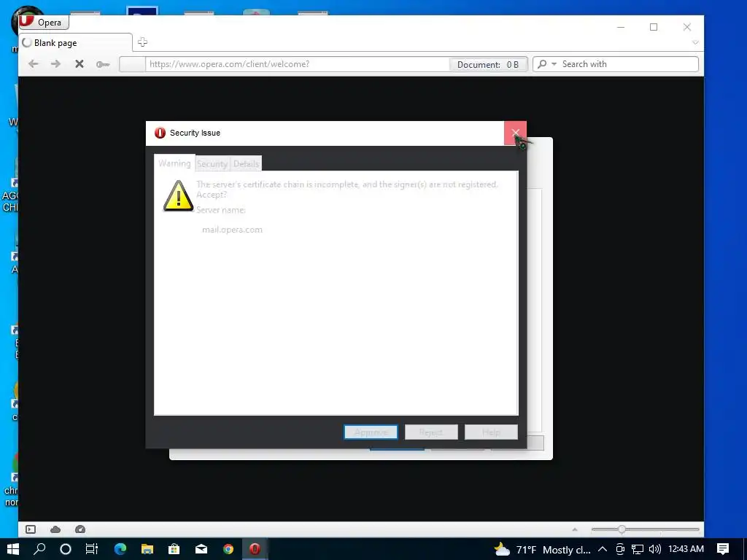Show hidden system tray icons
Viewport: 747px width, 560px height.
coord(602,549)
